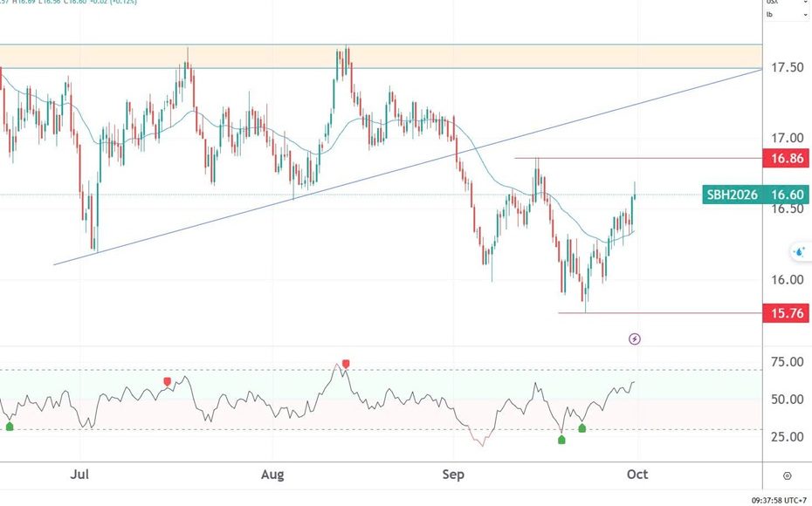Click the leftmost green RSI oversold marker
This screenshot has height=506, width=812.
tap(10, 426)
